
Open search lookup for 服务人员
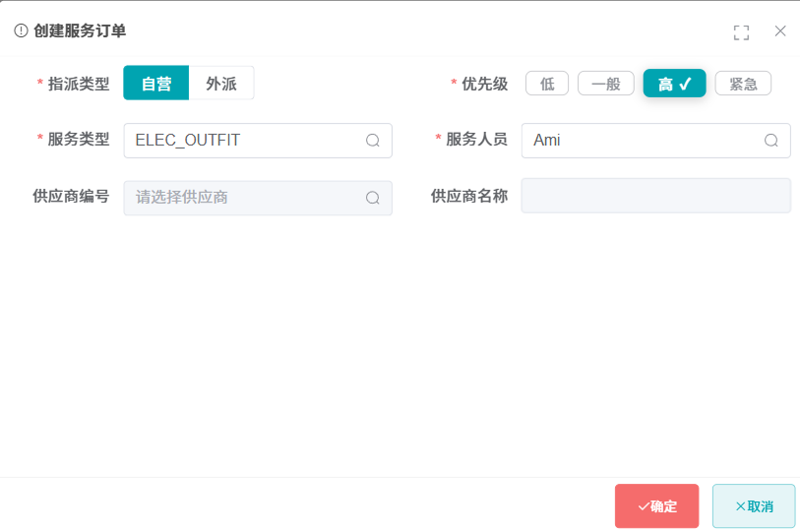coord(771,141)
